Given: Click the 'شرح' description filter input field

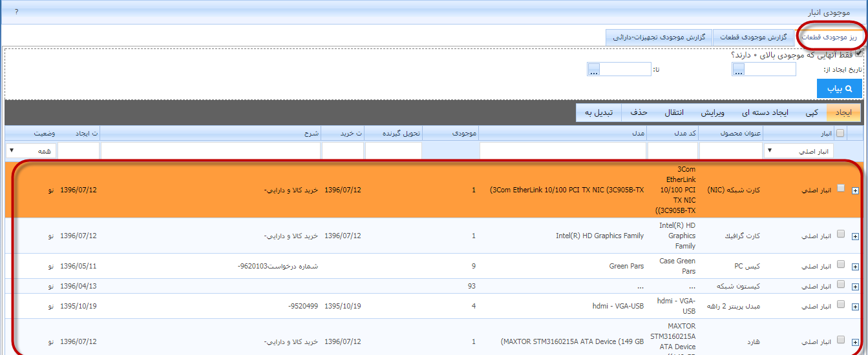Looking at the screenshot, I should click(210, 150).
